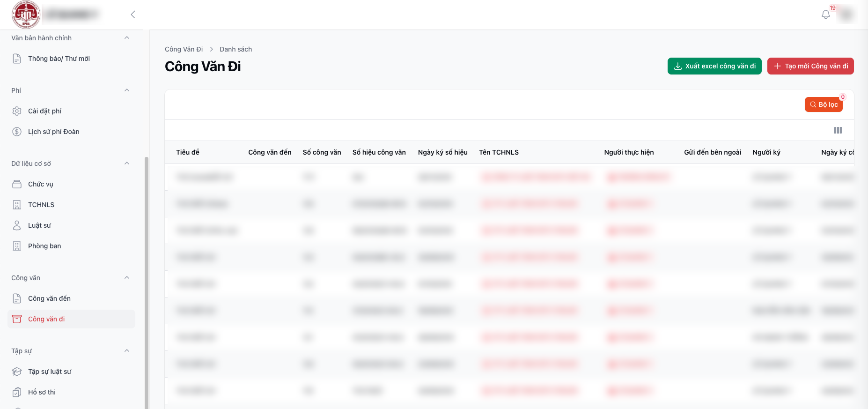Select the Luật sư person icon
The image size is (868, 409).
click(x=17, y=225)
